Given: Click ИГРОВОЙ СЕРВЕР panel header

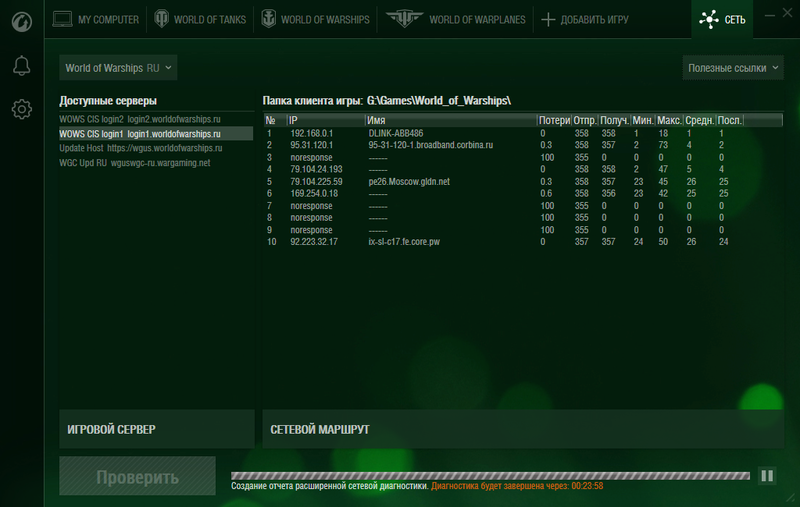Looking at the screenshot, I should tap(157, 429).
